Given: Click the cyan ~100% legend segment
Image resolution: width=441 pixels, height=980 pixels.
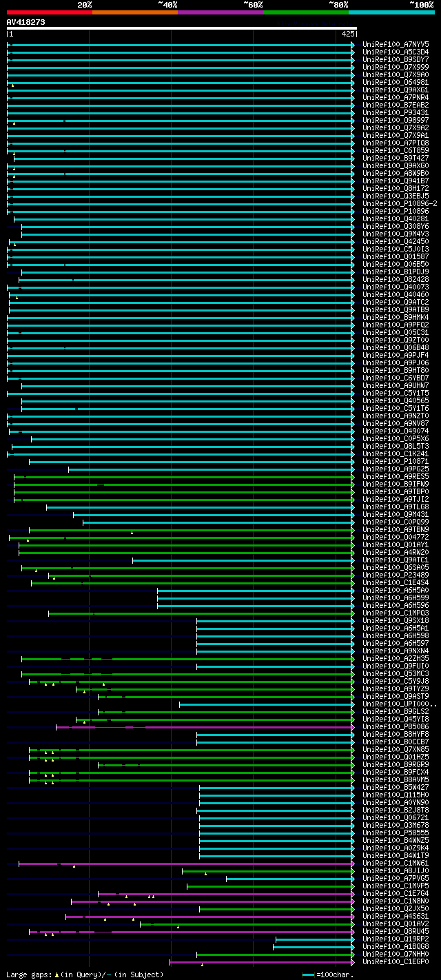Looking at the screenshot, I should pos(391,12).
